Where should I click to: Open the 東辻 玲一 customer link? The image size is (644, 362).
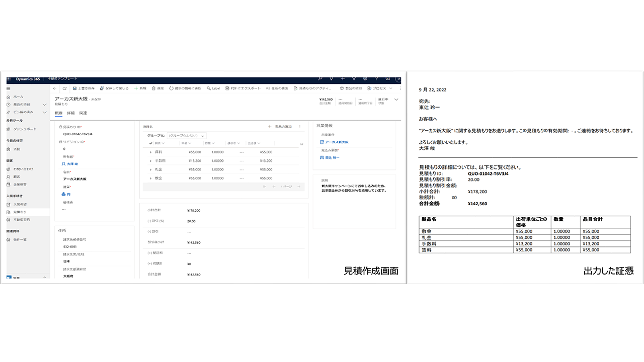pyautogui.click(x=332, y=157)
